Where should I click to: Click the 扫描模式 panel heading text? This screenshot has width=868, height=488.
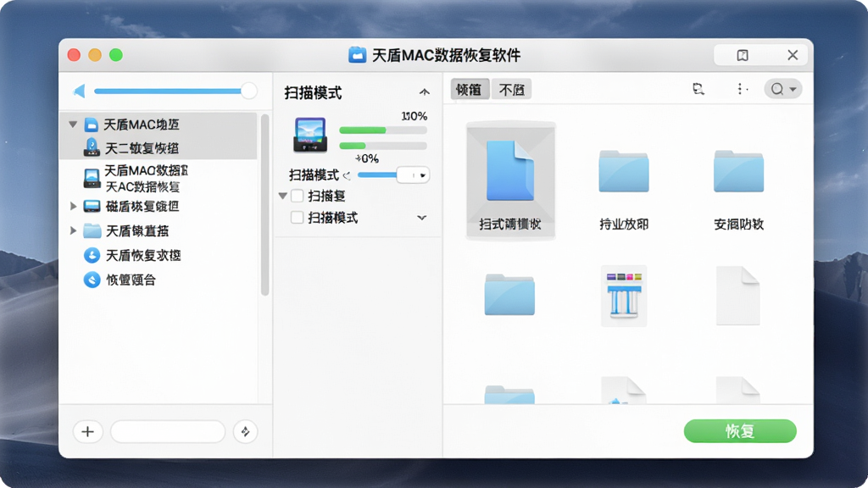pyautogui.click(x=313, y=93)
